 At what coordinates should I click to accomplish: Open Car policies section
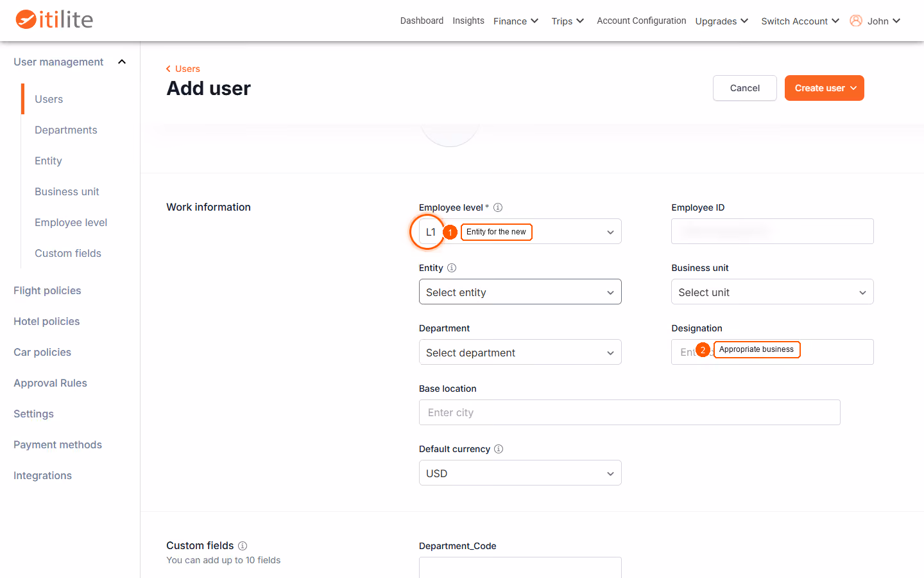click(x=42, y=352)
